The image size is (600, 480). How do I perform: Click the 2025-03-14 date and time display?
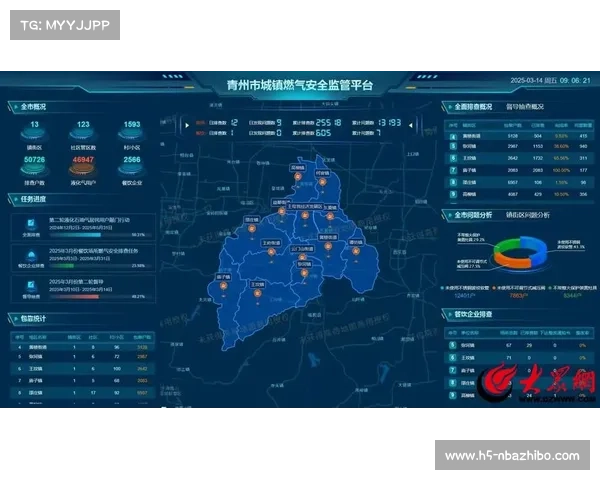[x=550, y=80]
